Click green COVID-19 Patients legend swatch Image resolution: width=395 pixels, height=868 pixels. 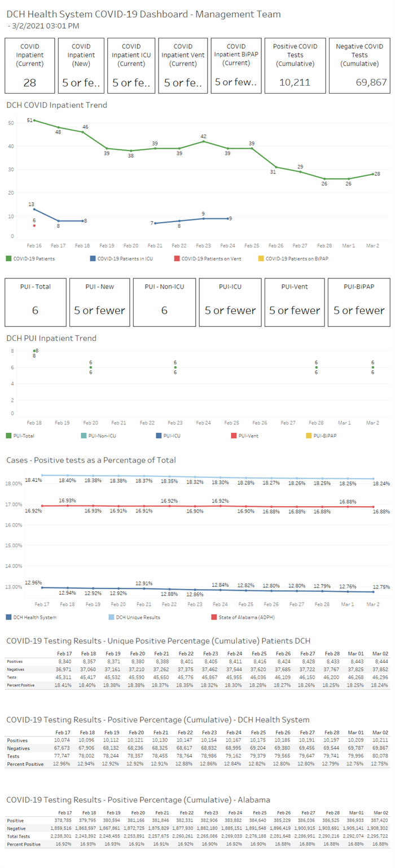[9, 259]
